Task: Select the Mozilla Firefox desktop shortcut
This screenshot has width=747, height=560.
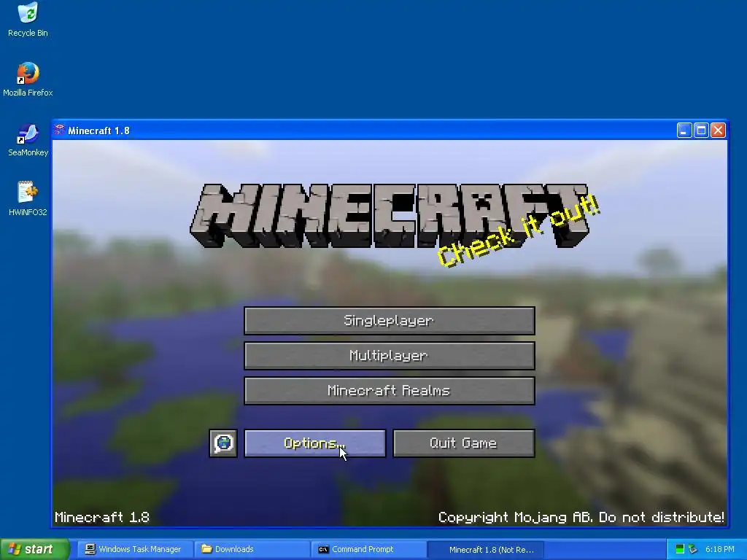Action: pyautogui.click(x=28, y=79)
